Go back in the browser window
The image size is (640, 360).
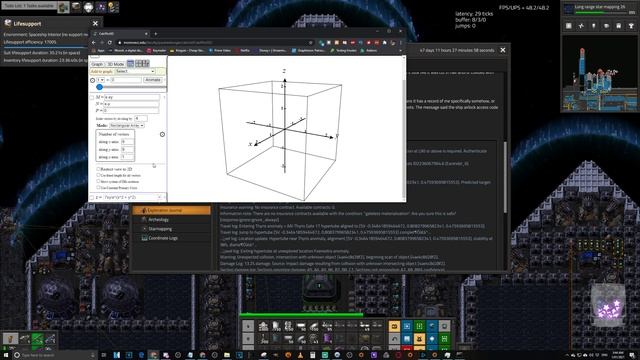click(x=93, y=42)
